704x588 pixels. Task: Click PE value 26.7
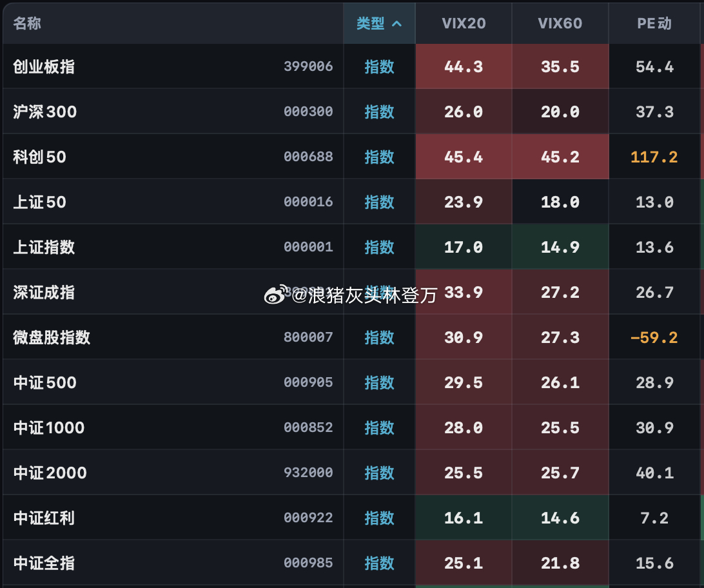(x=654, y=292)
